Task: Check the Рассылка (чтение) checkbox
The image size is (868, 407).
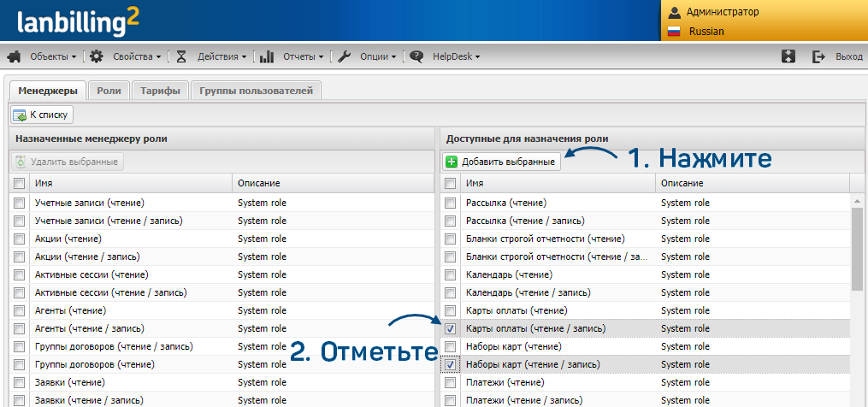Action: click(x=451, y=203)
